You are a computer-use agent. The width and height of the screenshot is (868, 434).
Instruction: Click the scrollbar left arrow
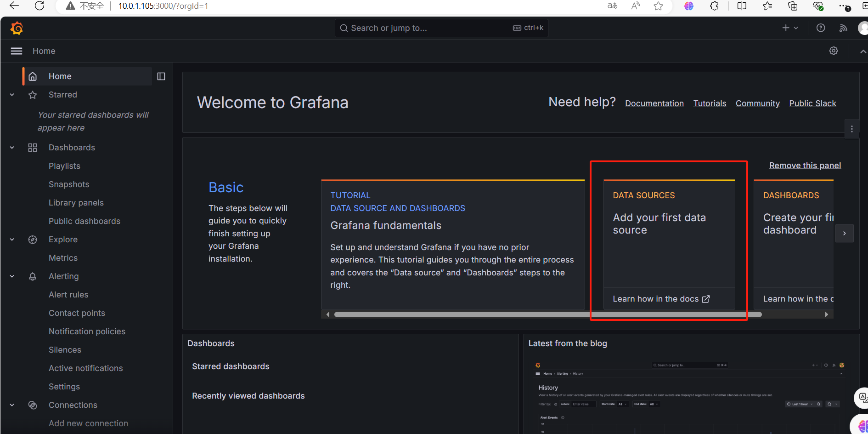click(x=327, y=314)
